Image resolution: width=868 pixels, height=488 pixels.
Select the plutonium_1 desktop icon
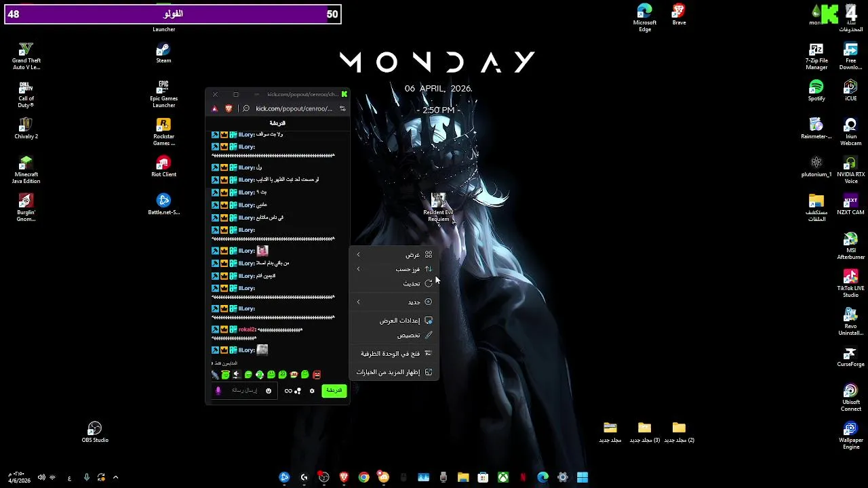click(816, 167)
